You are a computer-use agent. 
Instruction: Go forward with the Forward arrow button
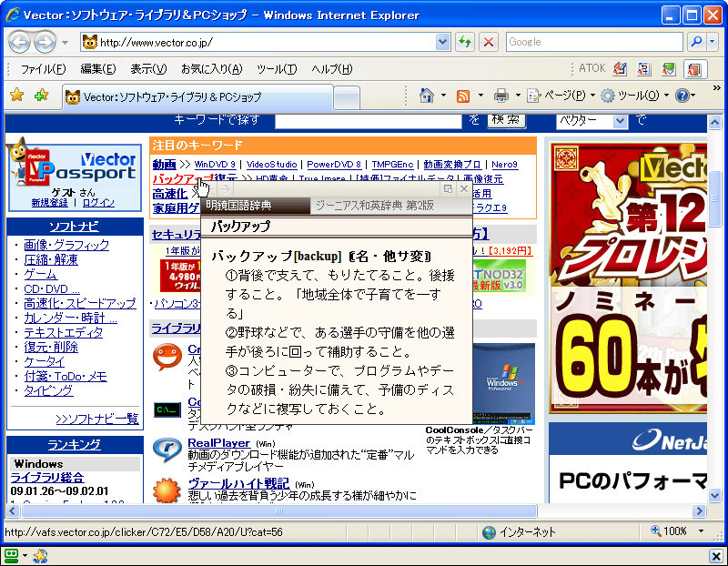(x=45, y=42)
